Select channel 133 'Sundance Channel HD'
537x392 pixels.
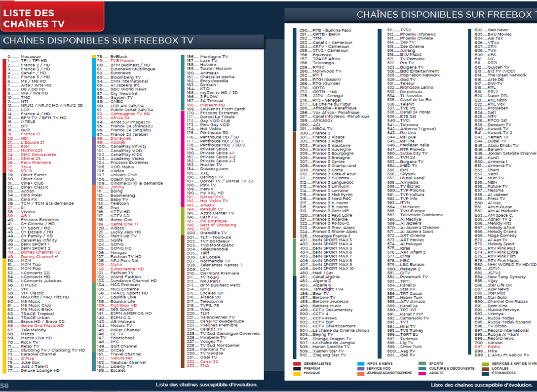(127, 281)
